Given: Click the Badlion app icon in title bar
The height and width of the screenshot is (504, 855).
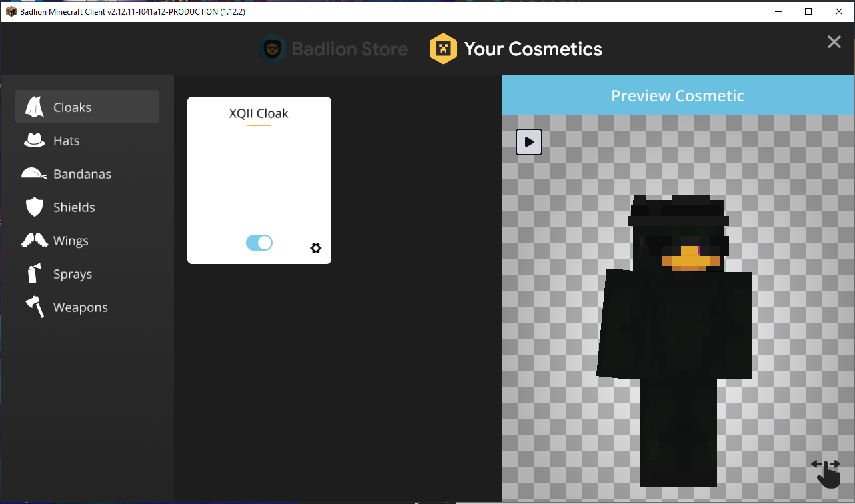Looking at the screenshot, I should (11, 11).
